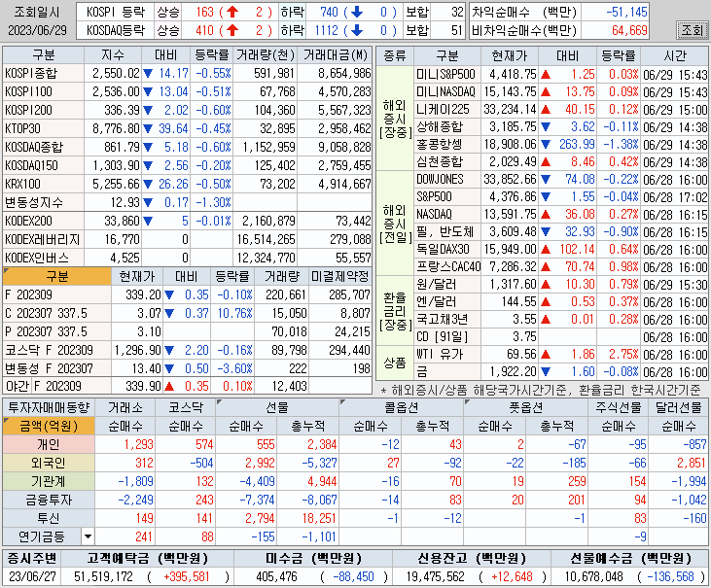Click the S&P500 previous-day row label
711x588 pixels.
click(447, 197)
